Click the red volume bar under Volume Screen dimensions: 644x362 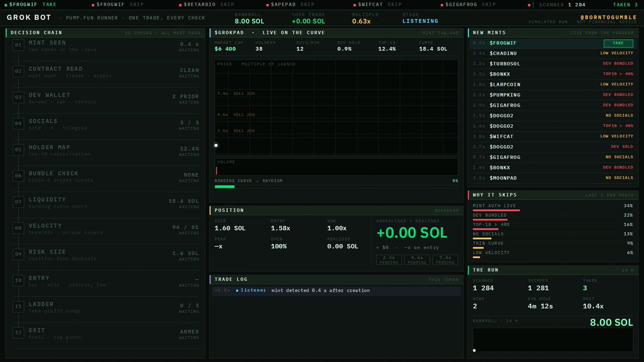216,171
